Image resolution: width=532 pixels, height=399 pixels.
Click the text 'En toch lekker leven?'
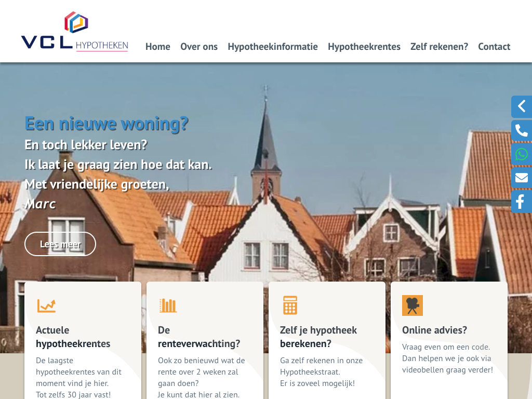pos(86,145)
